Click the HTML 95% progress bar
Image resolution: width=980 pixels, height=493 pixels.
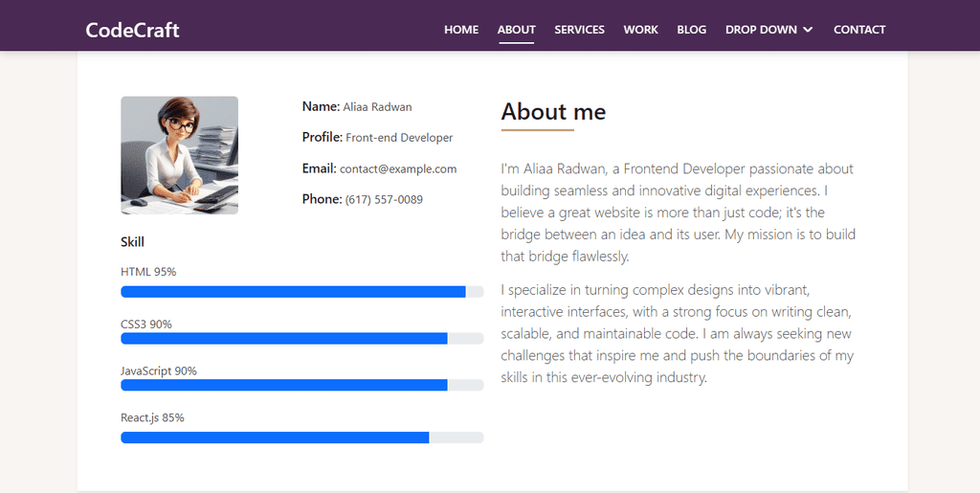click(x=301, y=292)
